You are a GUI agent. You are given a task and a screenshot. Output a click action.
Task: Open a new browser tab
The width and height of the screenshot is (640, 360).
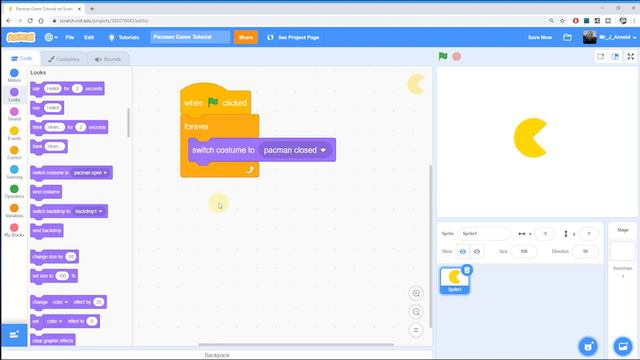(92, 8)
